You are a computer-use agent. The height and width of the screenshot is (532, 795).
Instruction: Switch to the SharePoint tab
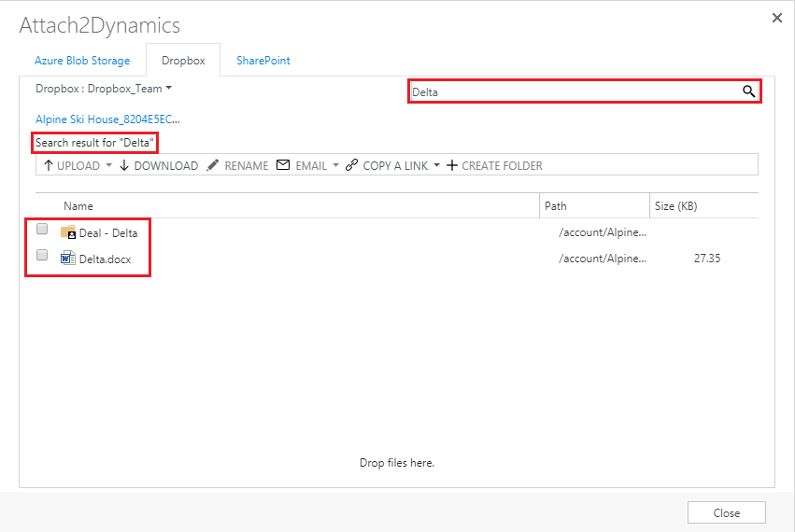point(263,61)
